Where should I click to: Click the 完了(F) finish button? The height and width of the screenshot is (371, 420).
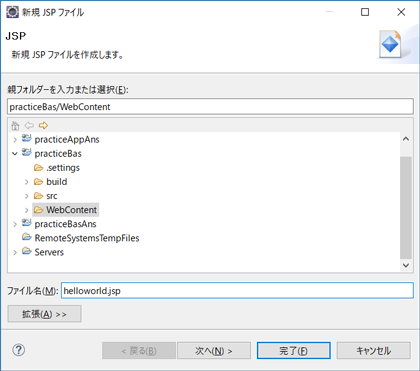click(x=294, y=351)
